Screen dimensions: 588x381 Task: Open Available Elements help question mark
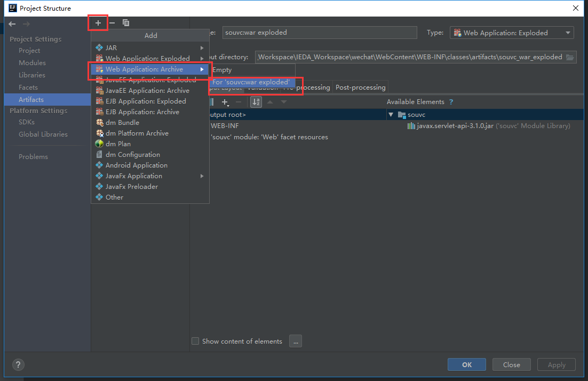451,102
